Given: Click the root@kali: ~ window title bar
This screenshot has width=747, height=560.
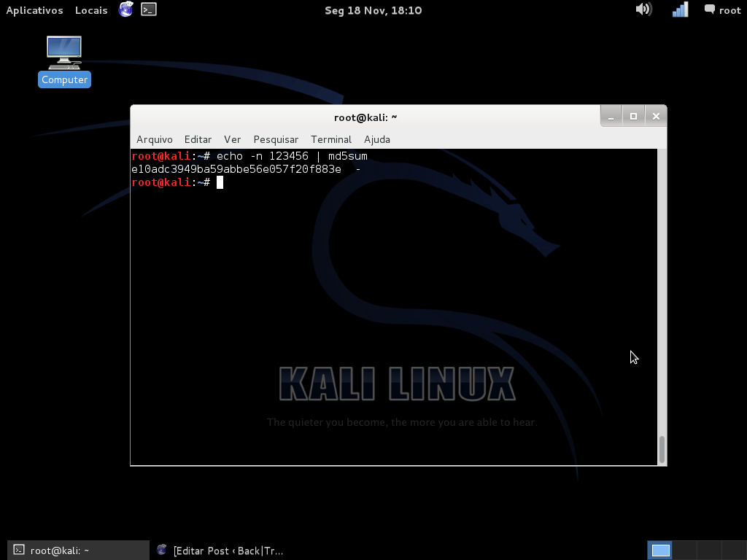Looking at the screenshot, I should click(365, 117).
